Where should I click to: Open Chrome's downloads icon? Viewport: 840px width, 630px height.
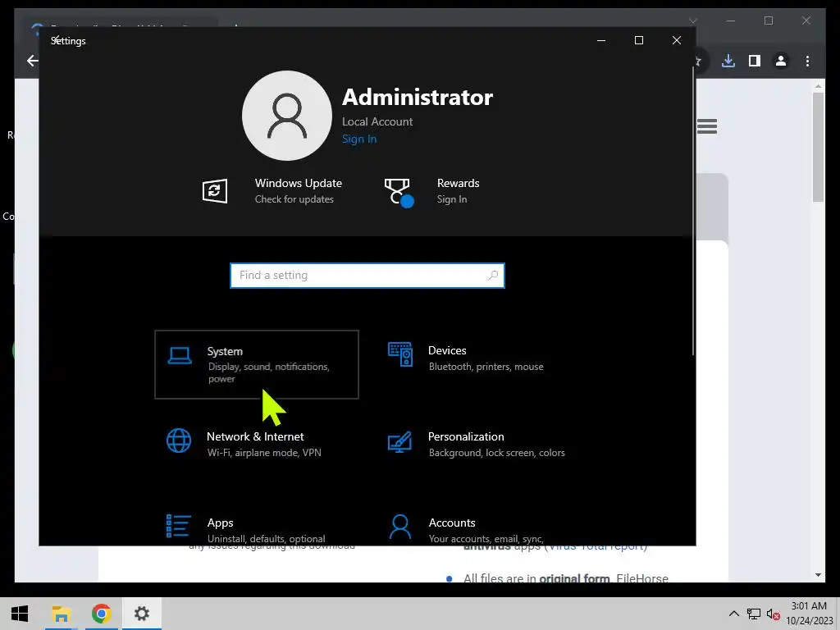click(728, 61)
